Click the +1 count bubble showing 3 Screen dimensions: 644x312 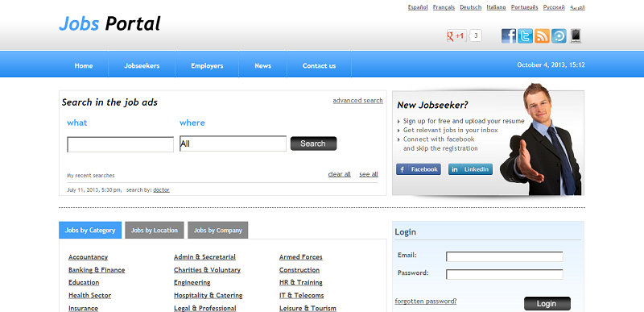[x=476, y=36]
